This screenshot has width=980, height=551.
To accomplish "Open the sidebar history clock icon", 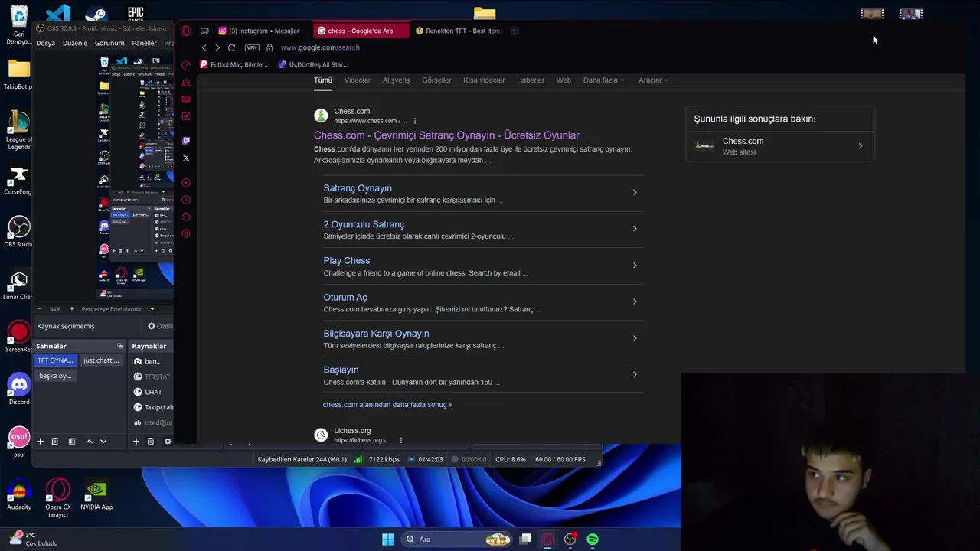I will click(x=186, y=200).
